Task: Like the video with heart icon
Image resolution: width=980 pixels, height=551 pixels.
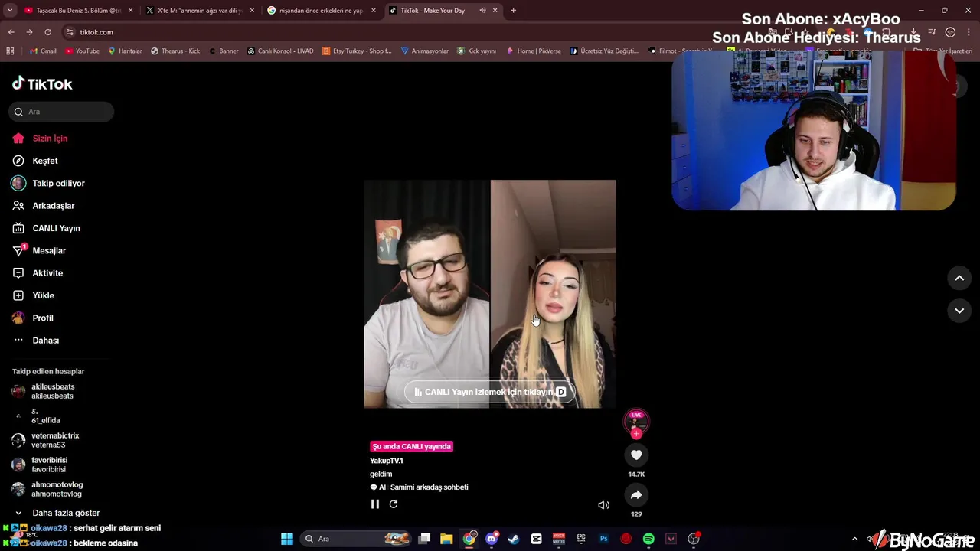Action: [x=636, y=455]
